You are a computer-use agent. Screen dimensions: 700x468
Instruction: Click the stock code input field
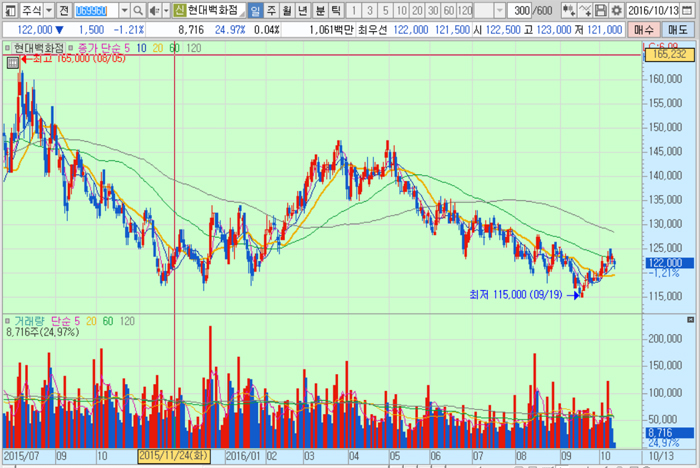click(x=96, y=10)
